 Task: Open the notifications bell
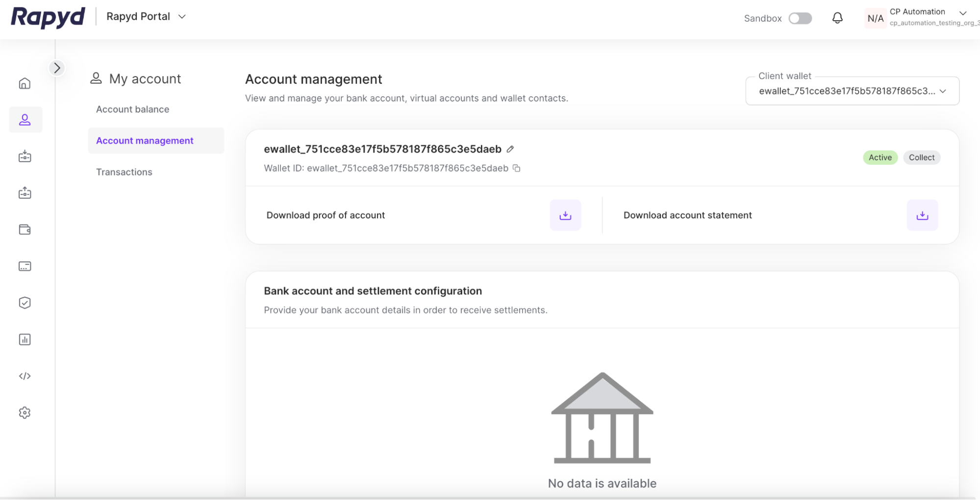click(837, 18)
